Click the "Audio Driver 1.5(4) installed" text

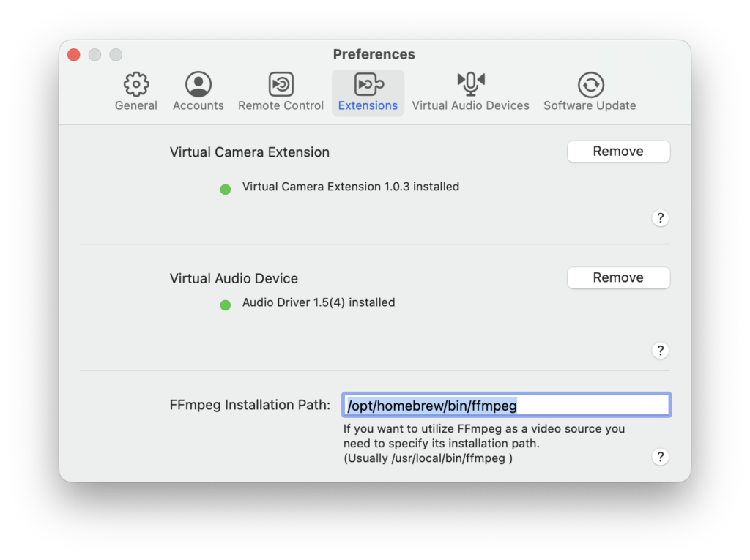[319, 302]
